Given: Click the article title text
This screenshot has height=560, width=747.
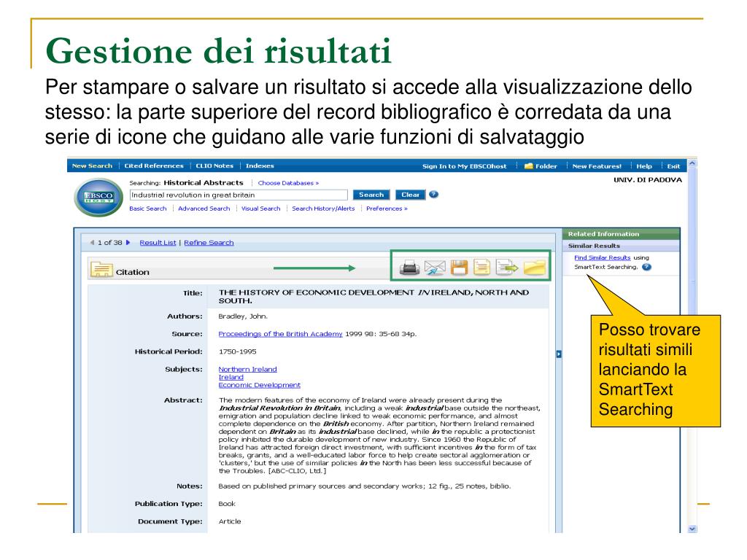Looking at the screenshot, I should pos(373,297).
